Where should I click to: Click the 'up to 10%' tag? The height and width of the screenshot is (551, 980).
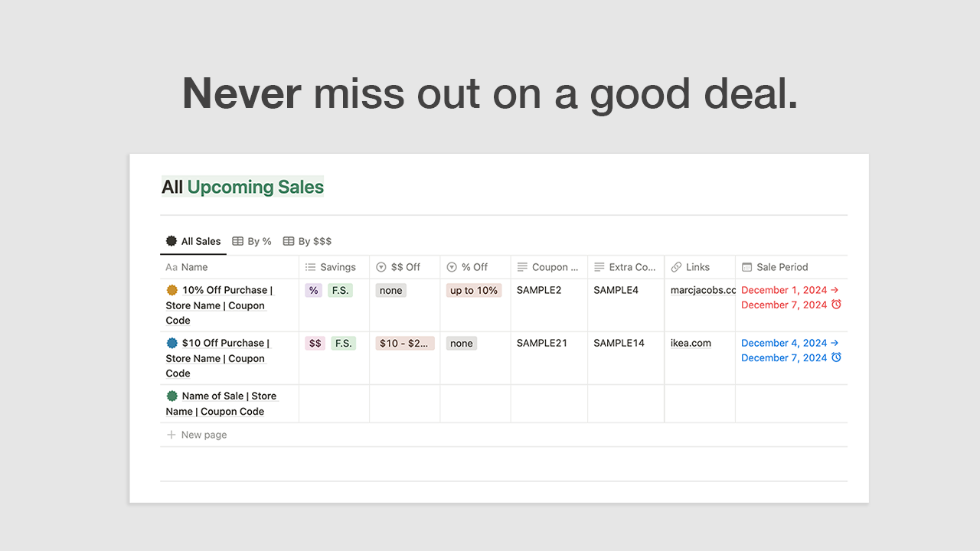pos(474,290)
